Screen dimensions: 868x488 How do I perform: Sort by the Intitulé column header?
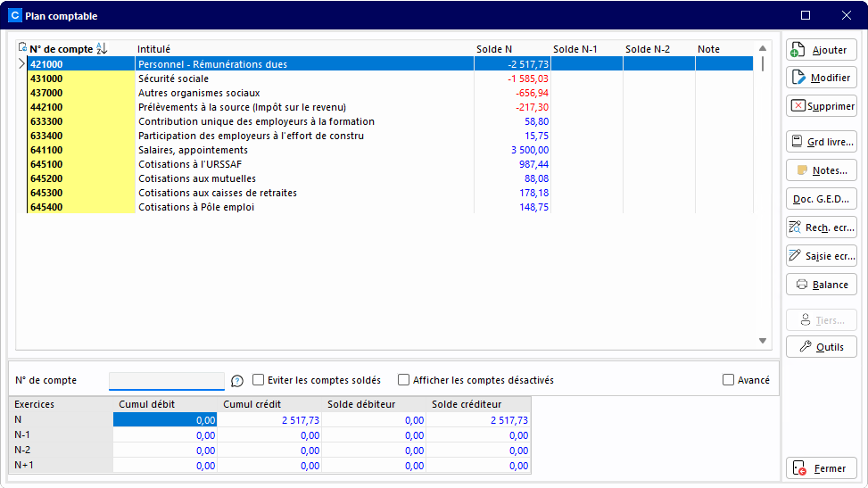(x=154, y=49)
